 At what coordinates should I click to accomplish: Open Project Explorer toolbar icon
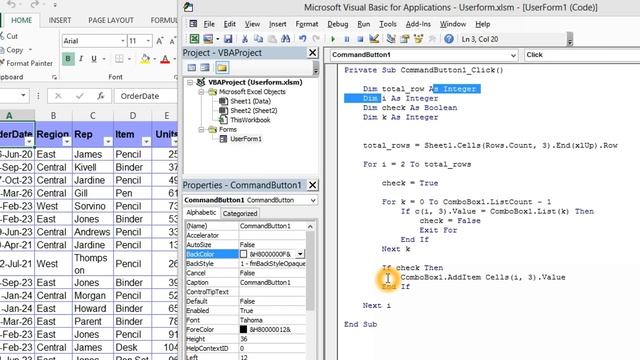391,39
